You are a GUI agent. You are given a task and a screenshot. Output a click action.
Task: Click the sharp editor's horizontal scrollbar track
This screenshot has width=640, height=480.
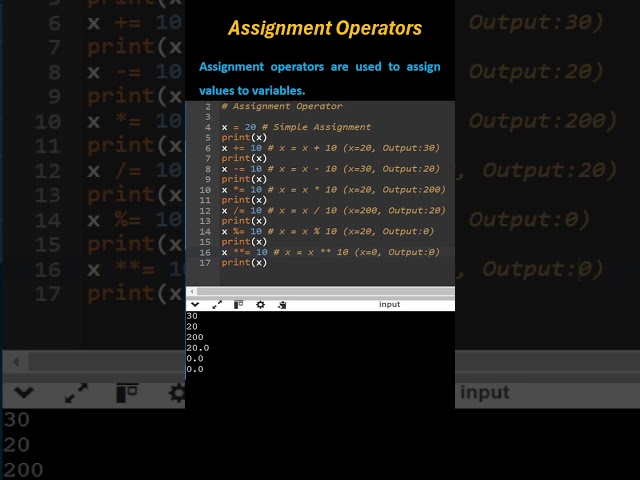(325, 291)
